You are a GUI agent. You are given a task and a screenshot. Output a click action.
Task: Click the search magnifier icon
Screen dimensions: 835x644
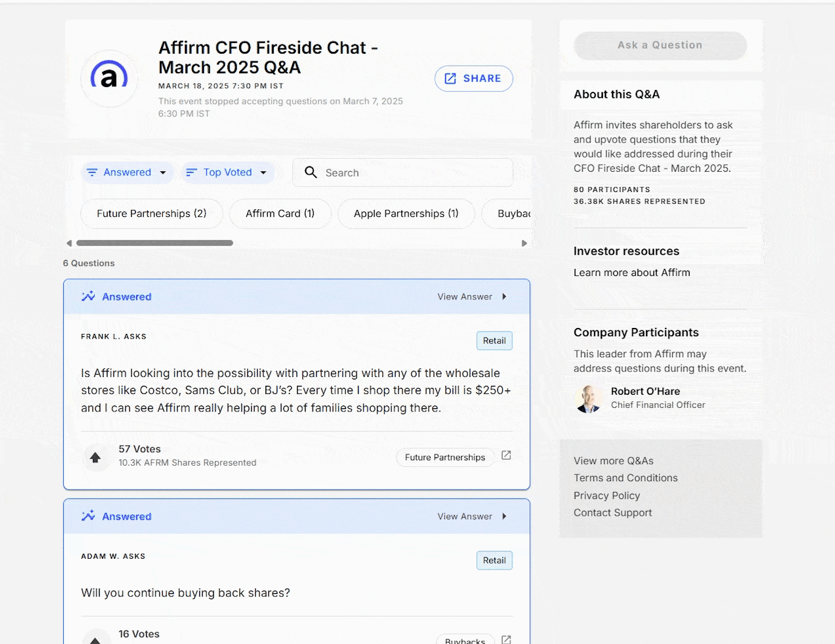pyautogui.click(x=311, y=172)
